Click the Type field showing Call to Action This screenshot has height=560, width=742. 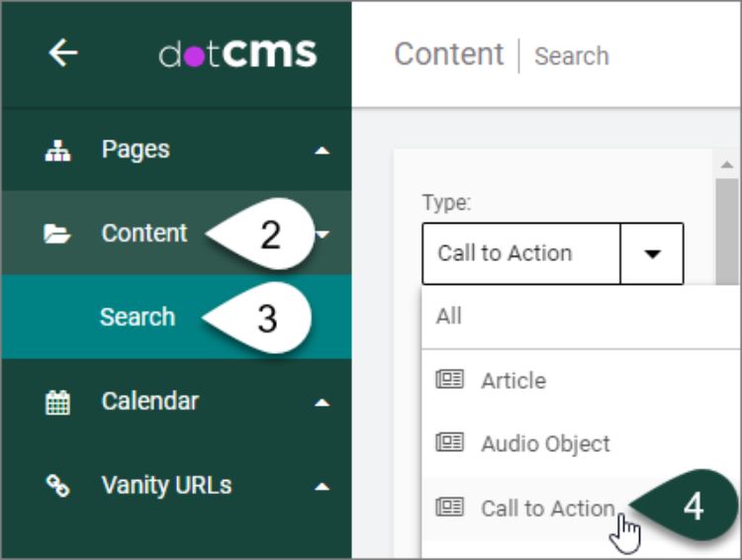point(520,254)
